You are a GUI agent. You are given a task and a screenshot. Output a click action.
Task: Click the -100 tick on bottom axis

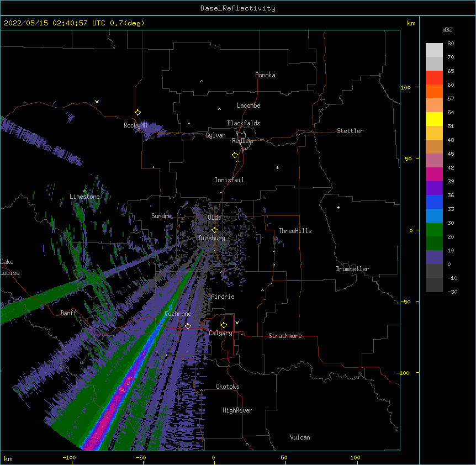click(69, 457)
